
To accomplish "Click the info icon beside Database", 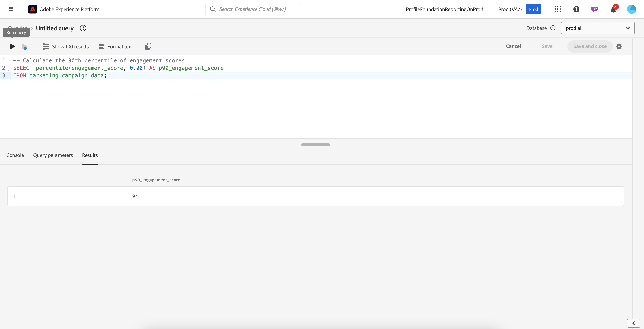I will pyautogui.click(x=553, y=28).
